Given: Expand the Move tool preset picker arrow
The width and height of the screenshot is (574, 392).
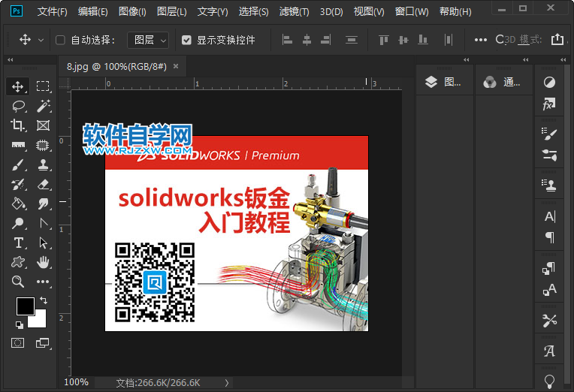Looking at the screenshot, I should click(x=41, y=40).
